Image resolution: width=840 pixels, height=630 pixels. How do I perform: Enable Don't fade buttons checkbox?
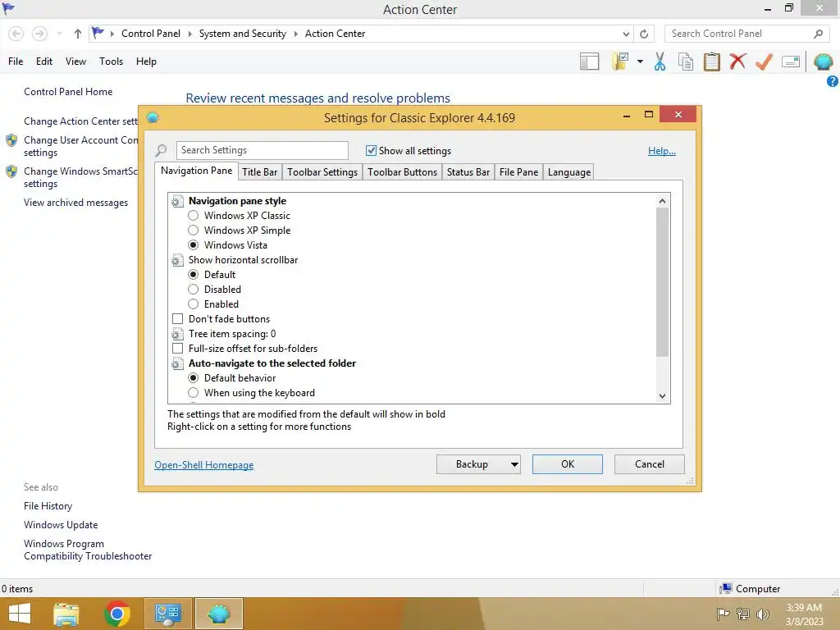tap(177, 319)
